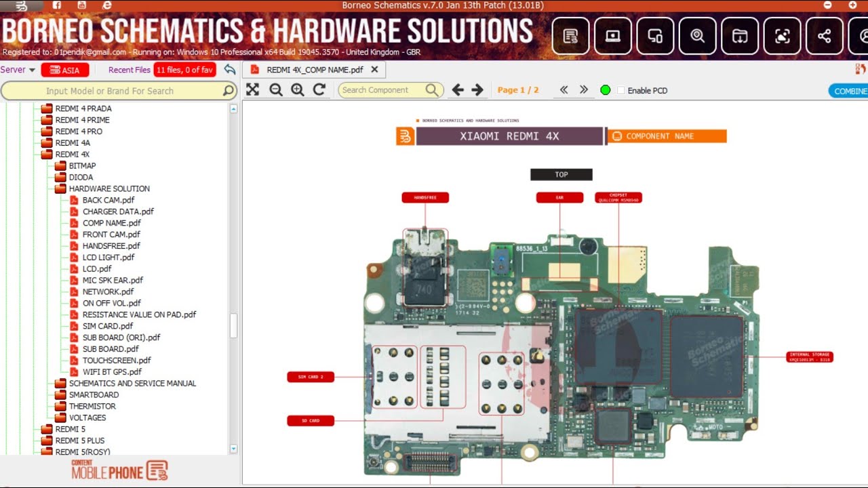Click the fit-to-screen expand arrows icon
This screenshot has width=868, height=488.
click(x=253, y=90)
